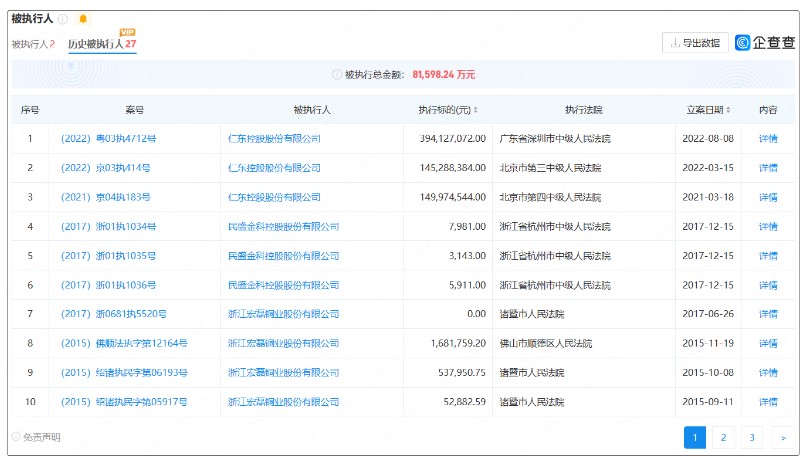Open 浙江宏磊铜业股份有限公司 in row 8
Viewport: 810px width, 467px height.
(284, 343)
